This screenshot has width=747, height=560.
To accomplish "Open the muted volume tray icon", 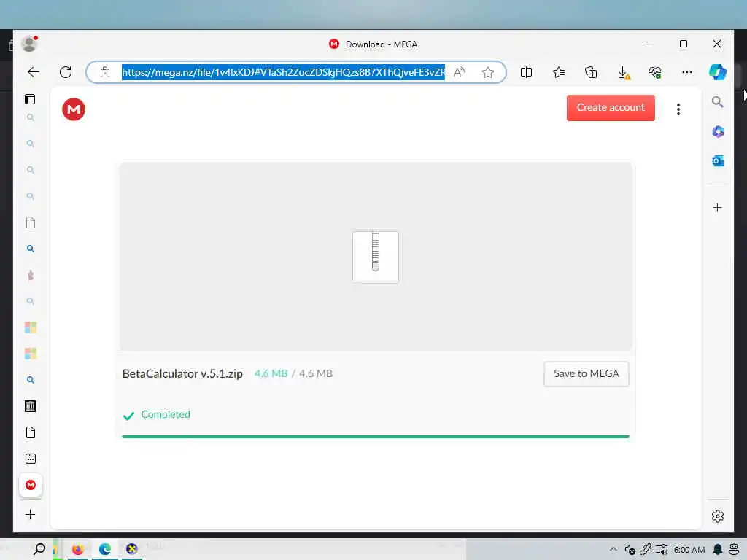I will pos(630,550).
